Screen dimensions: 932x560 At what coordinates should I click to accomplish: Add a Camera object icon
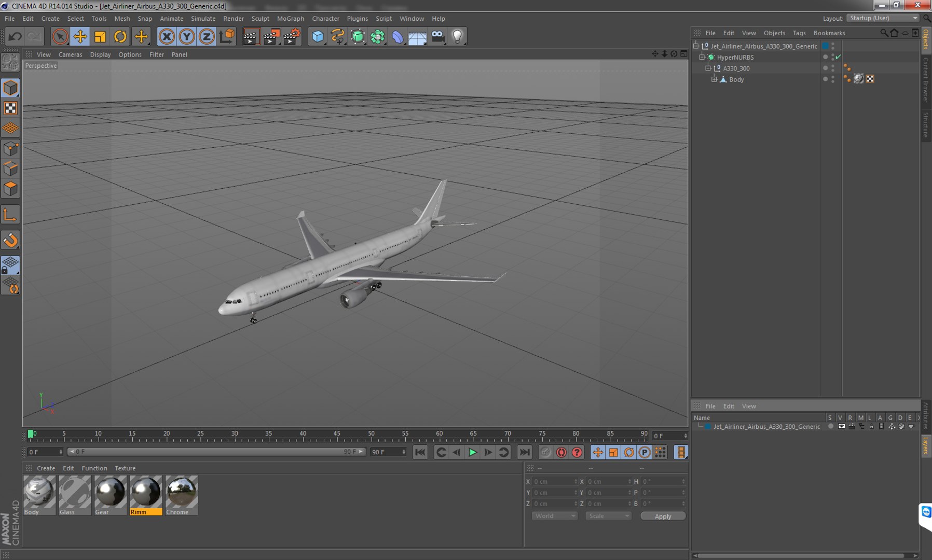438,36
